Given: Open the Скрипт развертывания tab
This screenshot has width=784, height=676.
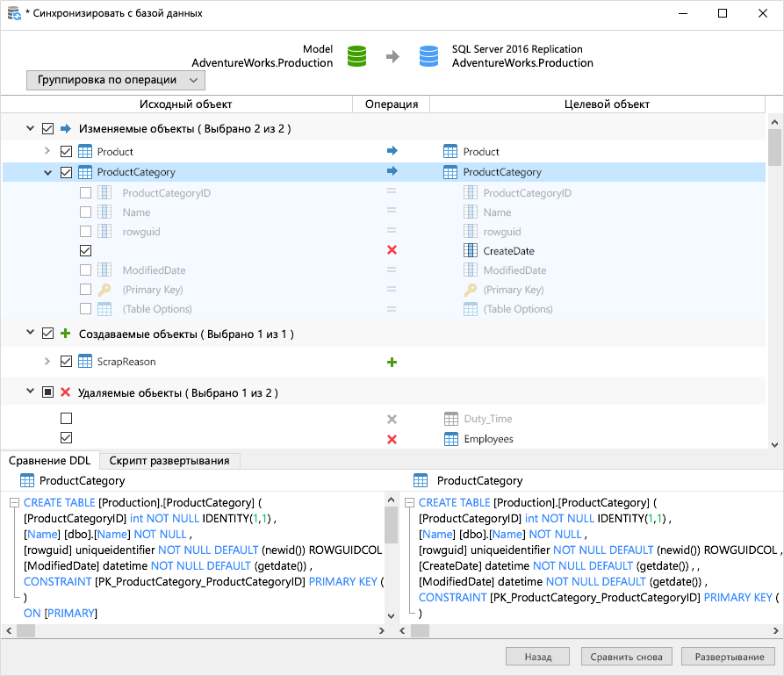Looking at the screenshot, I should [x=169, y=461].
